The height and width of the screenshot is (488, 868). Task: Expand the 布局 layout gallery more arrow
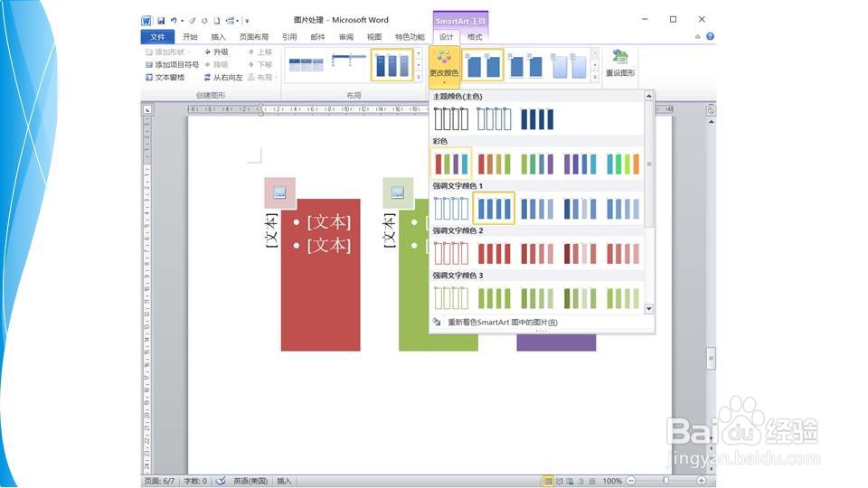point(419,78)
